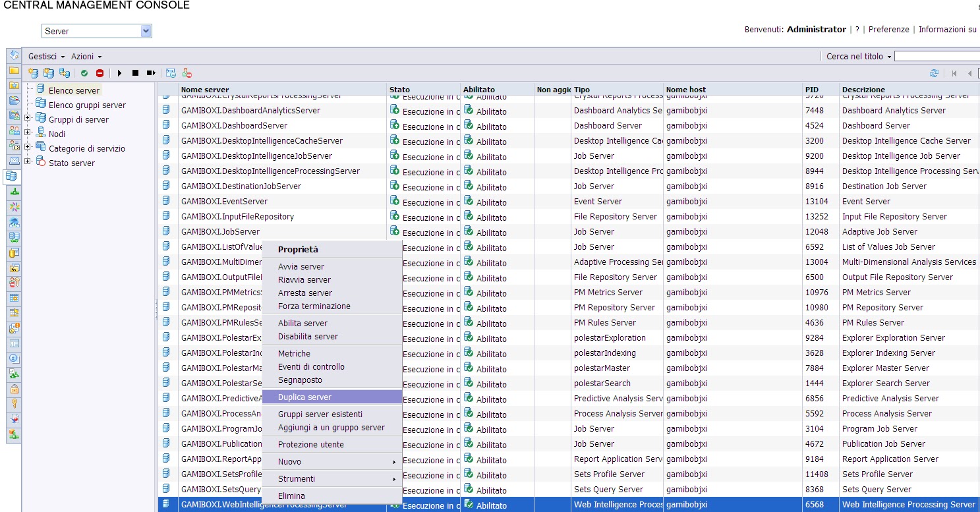Choose Metriche in the context menu

point(332,354)
